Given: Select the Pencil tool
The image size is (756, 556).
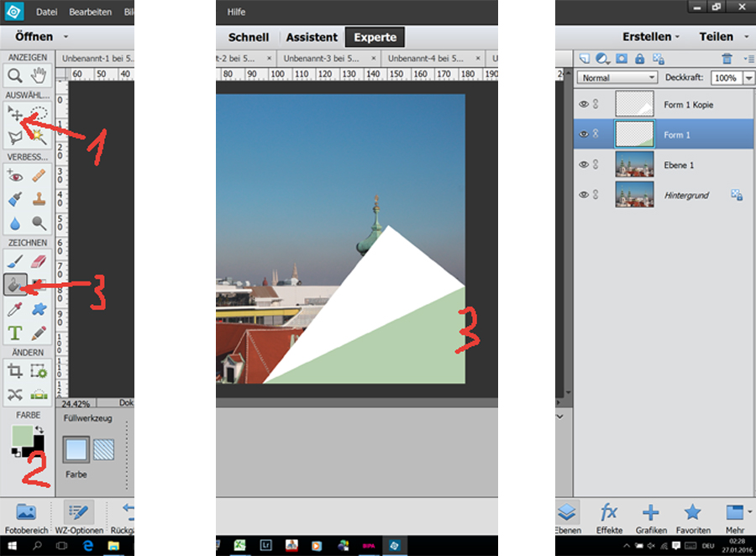Looking at the screenshot, I should click(x=39, y=333).
